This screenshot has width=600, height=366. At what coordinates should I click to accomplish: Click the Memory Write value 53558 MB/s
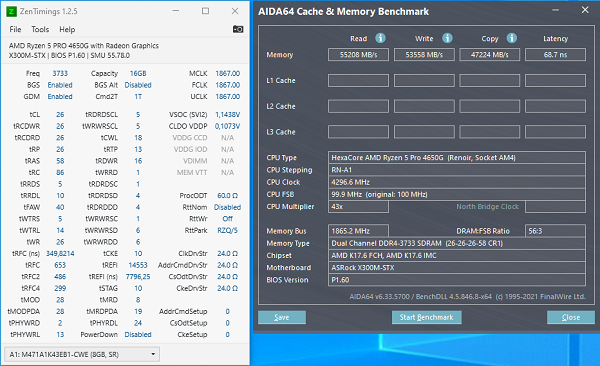coord(424,55)
